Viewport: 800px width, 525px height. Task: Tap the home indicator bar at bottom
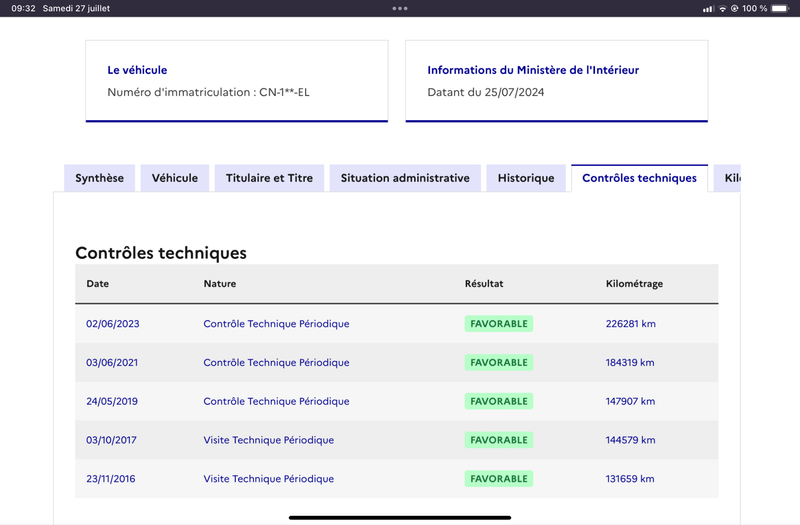tap(400, 517)
